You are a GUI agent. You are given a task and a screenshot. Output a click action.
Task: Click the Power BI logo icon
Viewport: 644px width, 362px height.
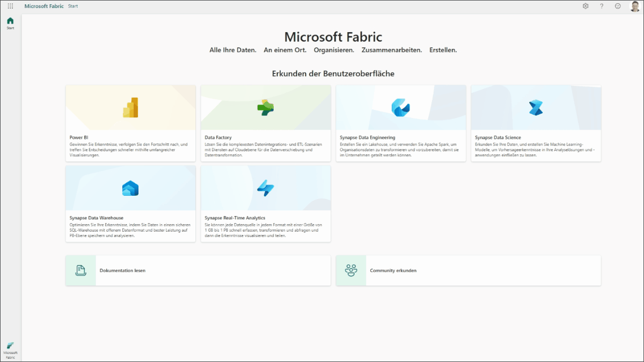[130, 108]
